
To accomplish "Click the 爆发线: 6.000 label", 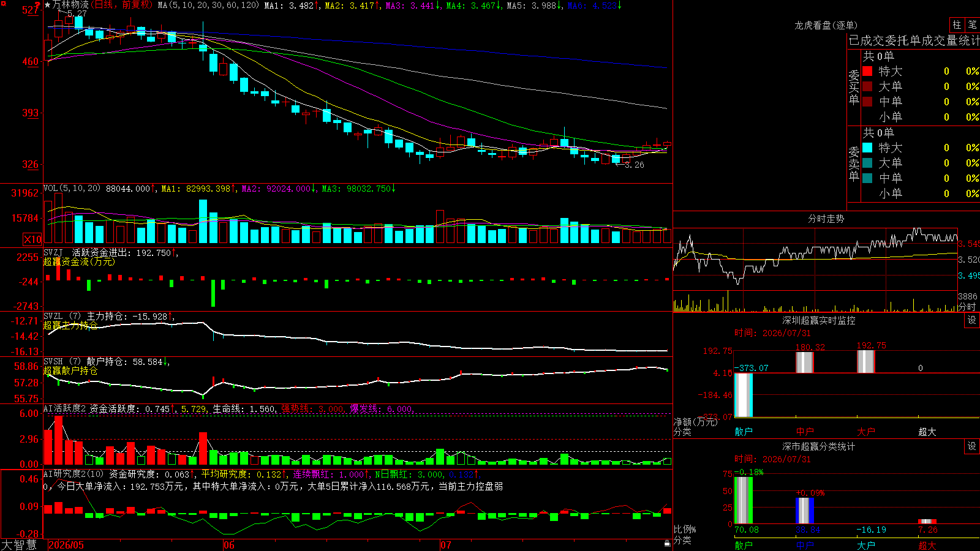I will point(382,408).
